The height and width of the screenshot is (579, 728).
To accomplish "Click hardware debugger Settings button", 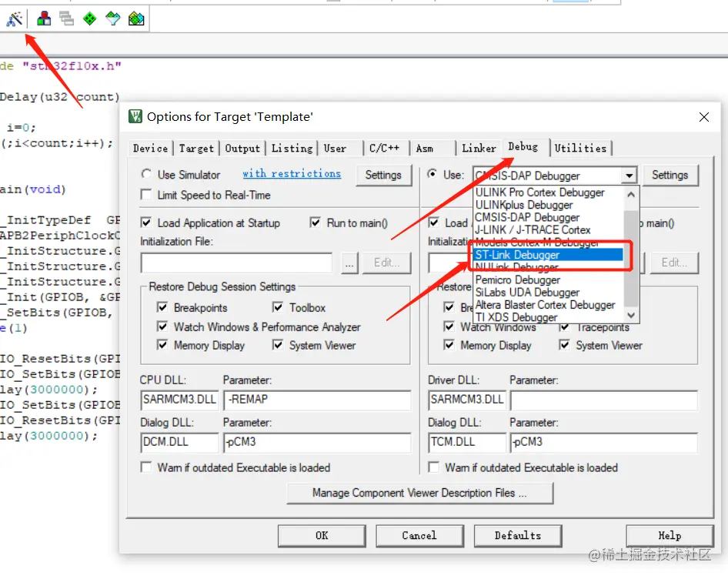I will click(x=670, y=176).
